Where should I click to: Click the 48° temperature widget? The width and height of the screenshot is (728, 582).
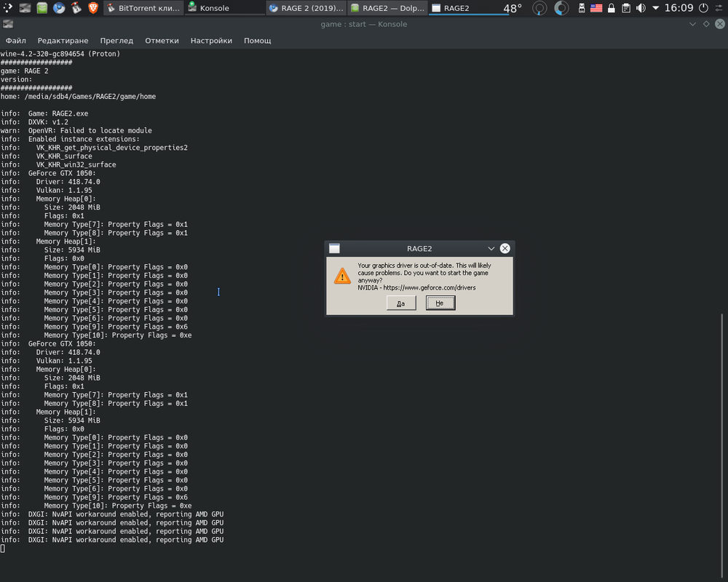tap(513, 8)
